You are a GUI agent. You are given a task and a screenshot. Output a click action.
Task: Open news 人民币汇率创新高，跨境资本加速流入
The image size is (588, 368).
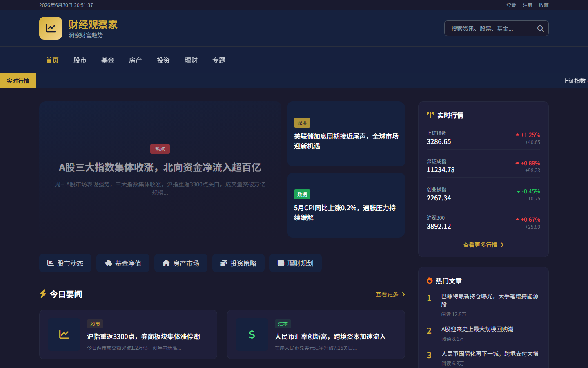point(316,334)
